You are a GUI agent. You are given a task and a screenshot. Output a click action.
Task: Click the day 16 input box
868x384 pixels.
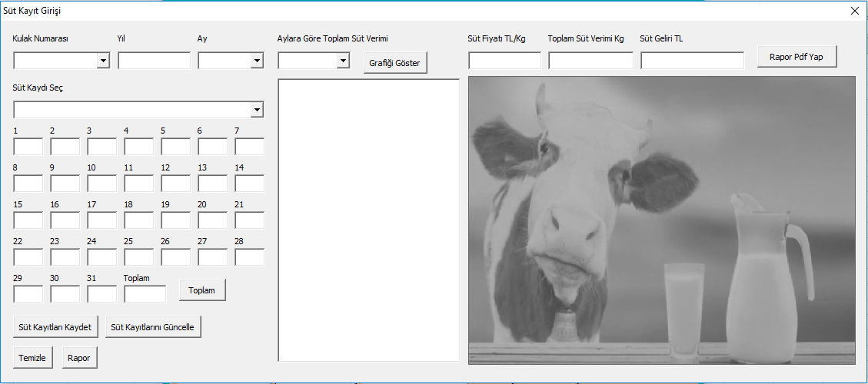(x=65, y=220)
